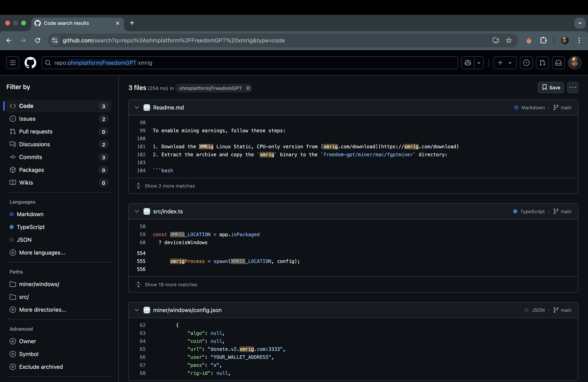Screen dimensions: 588x382
Task: Filter results by TypeScript language
Action: [31, 227]
